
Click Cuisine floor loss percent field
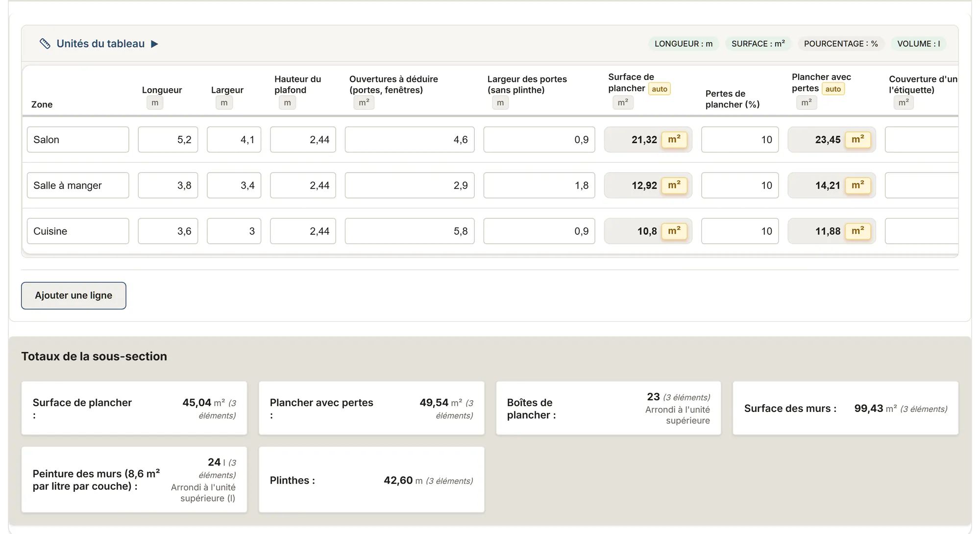pos(740,231)
